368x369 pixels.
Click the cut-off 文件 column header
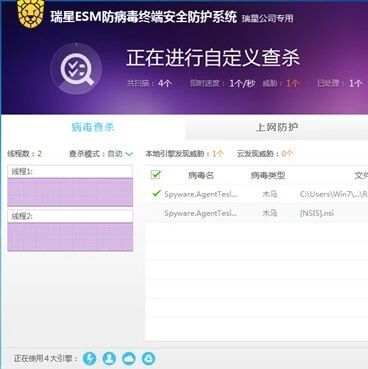[361, 175]
